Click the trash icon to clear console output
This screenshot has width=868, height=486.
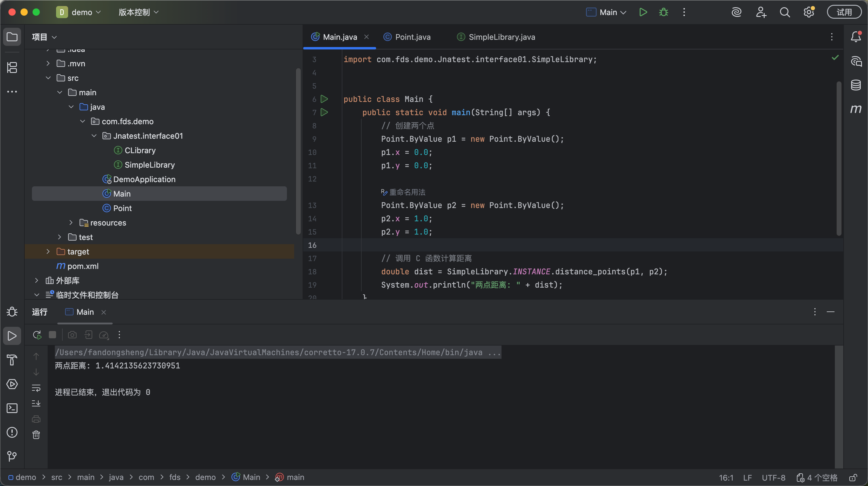[36, 435]
